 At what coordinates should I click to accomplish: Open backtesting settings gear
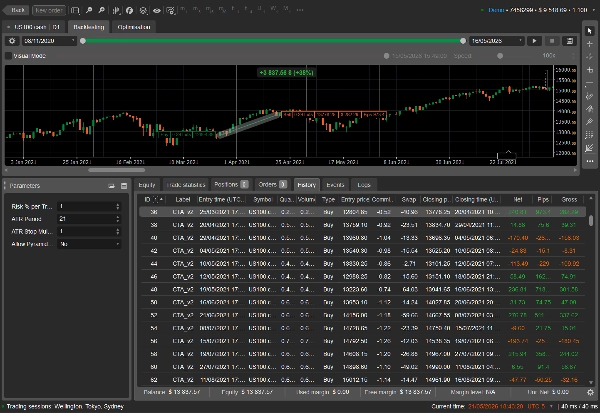pos(12,41)
